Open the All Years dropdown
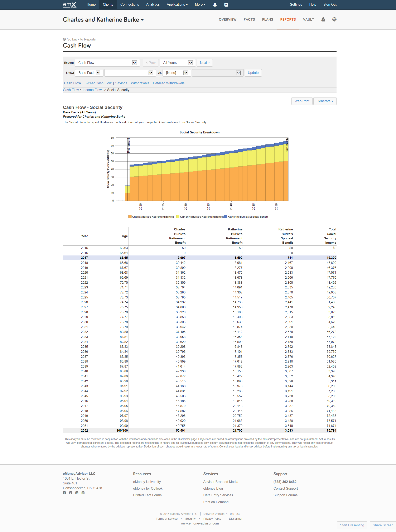 (178, 63)
